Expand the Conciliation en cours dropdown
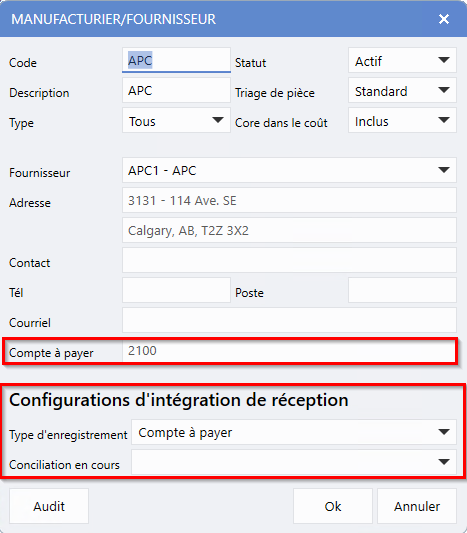The height and width of the screenshot is (533, 467). point(294,462)
